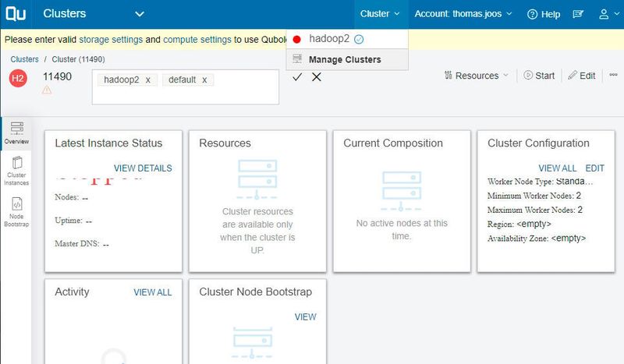The width and height of the screenshot is (624, 364).
Task: Click the server icon in Resources card
Action: [x=257, y=179]
